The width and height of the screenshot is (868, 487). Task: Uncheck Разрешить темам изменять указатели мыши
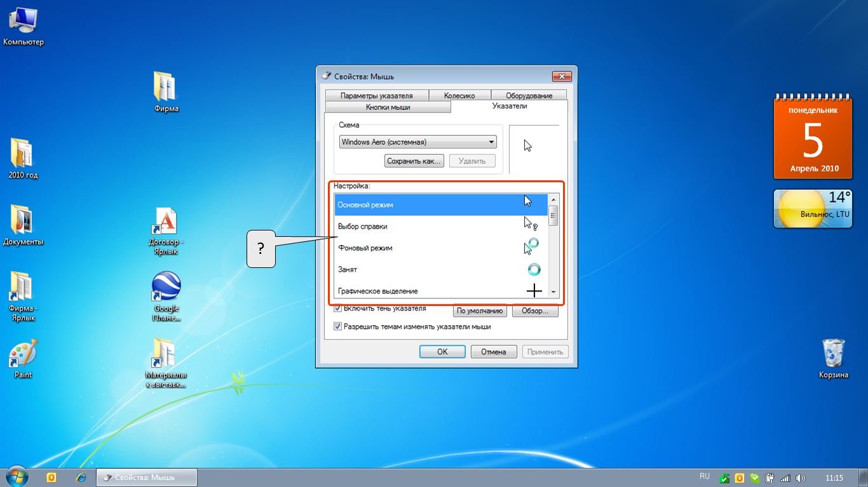tap(337, 326)
